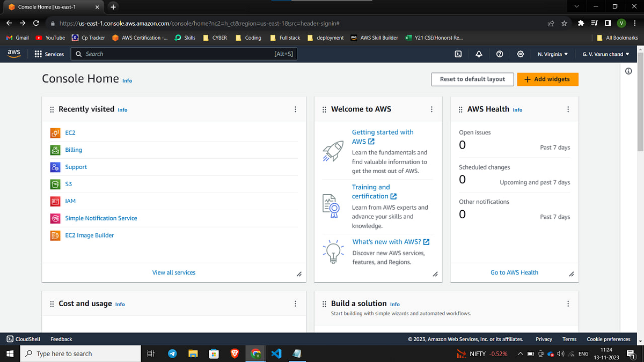
Task: Open the account settings gear icon
Action: pyautogui.click(x=519, y=54)
